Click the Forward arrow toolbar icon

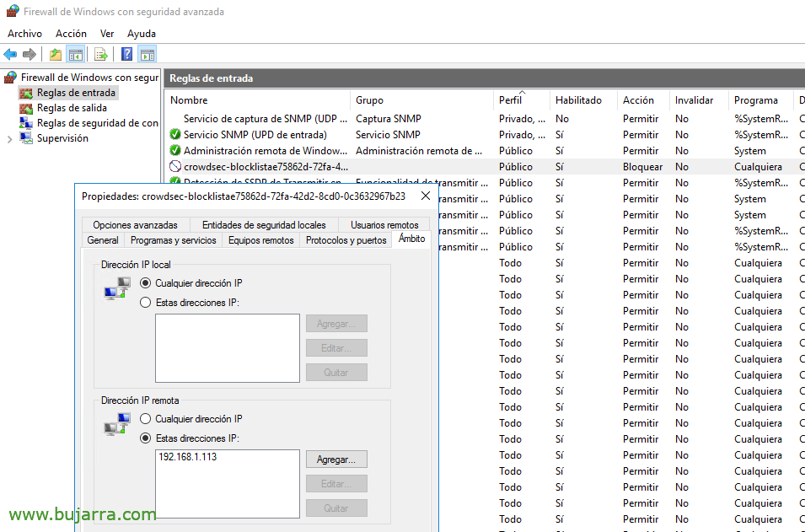point(30,54)
